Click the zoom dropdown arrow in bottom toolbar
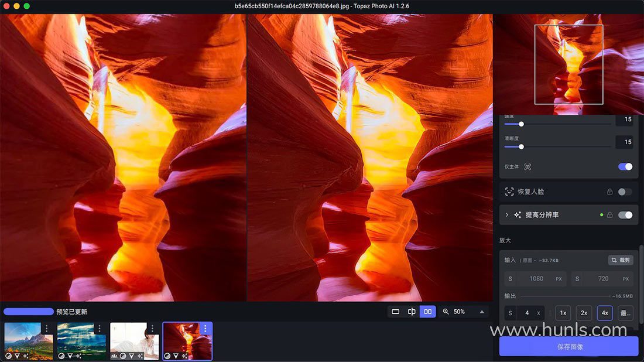The height and width of the screenshot is (362, 644). click(482, 312)
